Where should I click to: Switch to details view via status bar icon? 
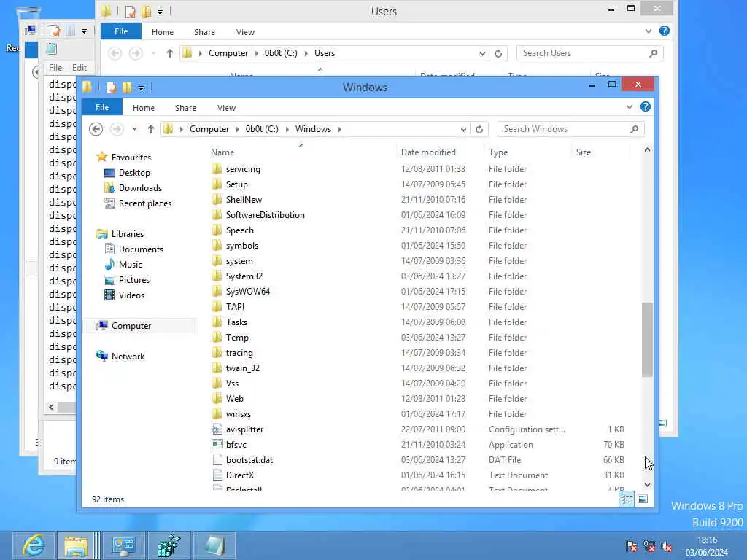[627, 499]
